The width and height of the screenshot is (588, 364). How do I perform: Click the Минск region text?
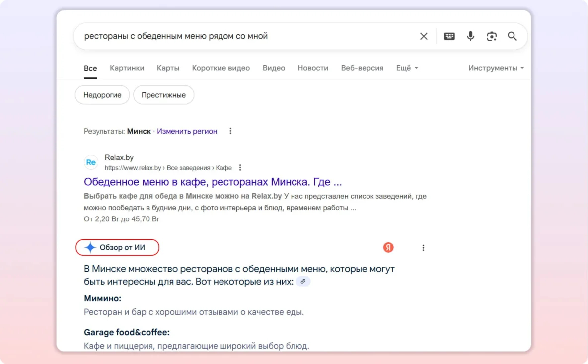[139, 131]
